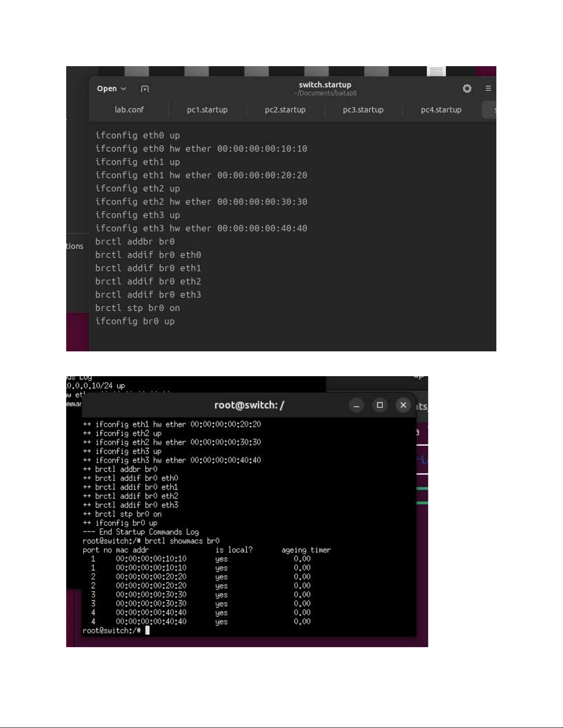Click line 'ifconfig br0 up' in editor

(135, 322)
